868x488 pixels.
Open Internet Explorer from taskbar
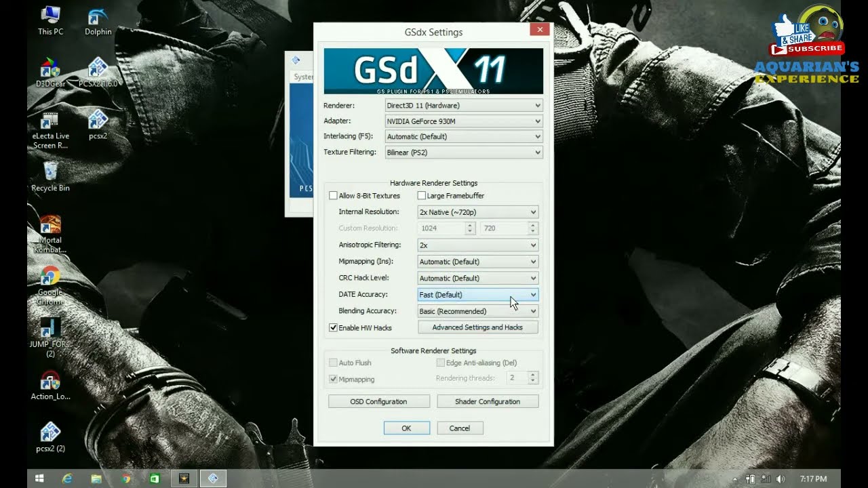coord(67,479)
